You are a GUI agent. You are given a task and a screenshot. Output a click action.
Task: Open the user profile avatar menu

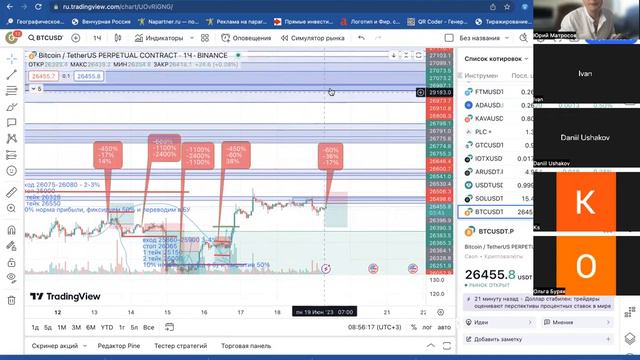12,38
